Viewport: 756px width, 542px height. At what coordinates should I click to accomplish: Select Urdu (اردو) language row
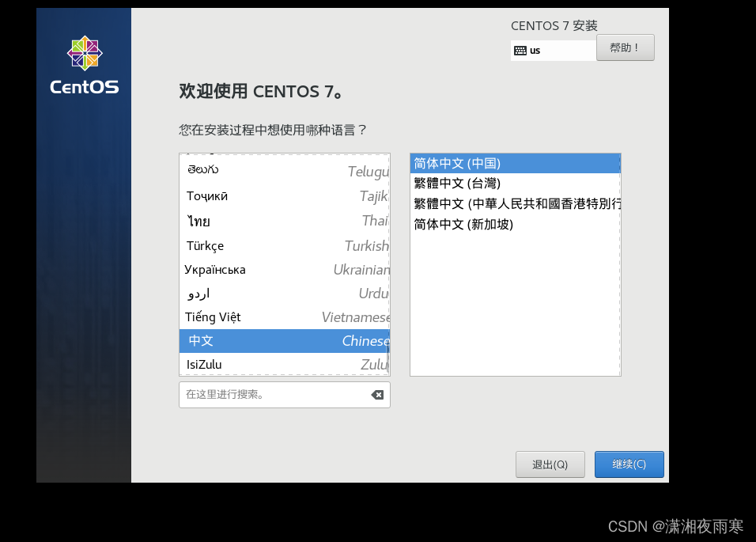pos(285,294)
